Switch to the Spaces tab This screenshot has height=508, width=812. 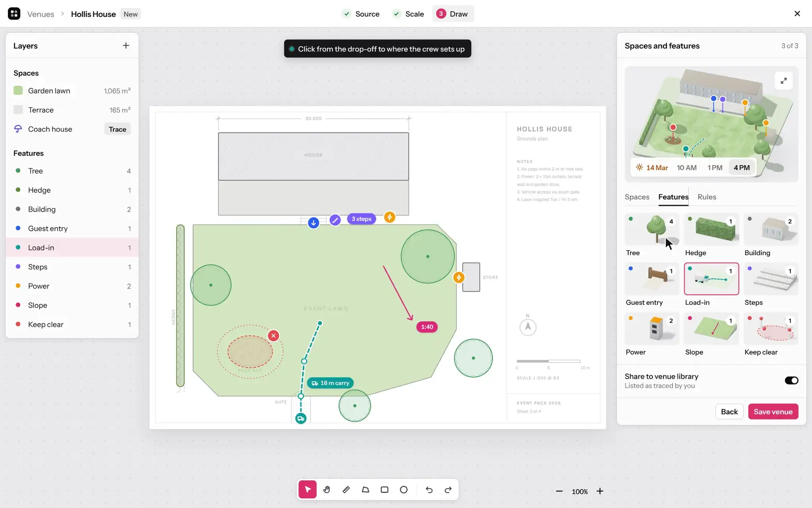pyautogui.click(x=637, y=197)
